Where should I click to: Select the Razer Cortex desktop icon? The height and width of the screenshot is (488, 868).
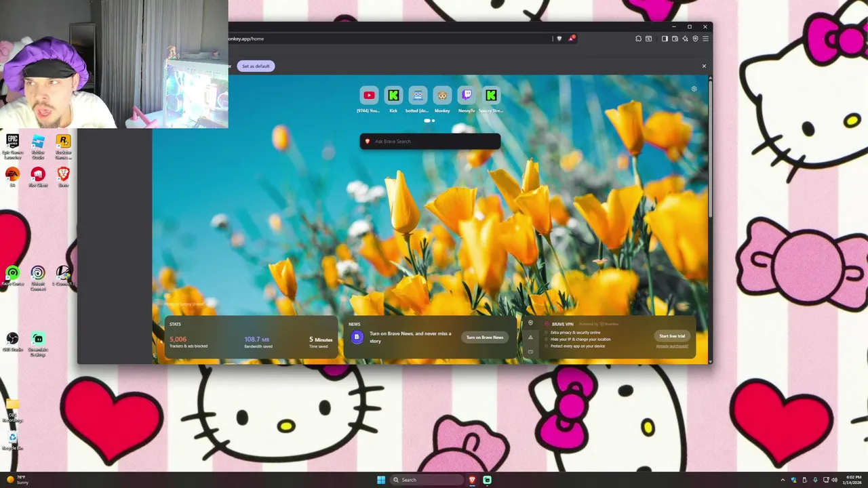point(12,275)
